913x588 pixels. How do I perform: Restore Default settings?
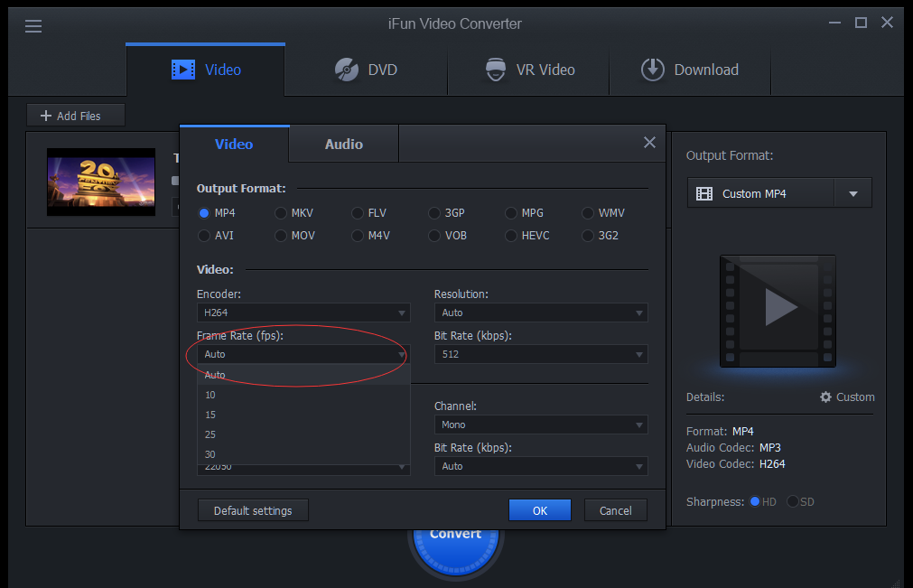point(253,510)
